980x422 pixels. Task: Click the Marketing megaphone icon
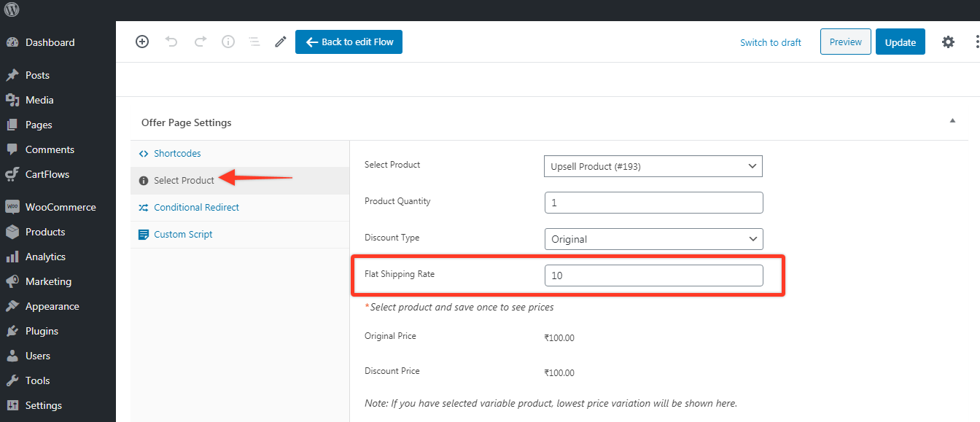click(12, 281)
